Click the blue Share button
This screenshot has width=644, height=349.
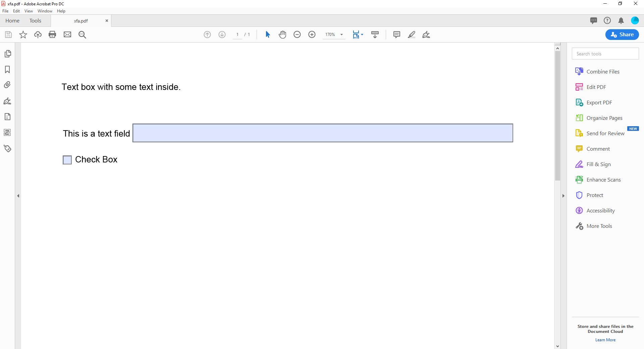pos(622,35)
